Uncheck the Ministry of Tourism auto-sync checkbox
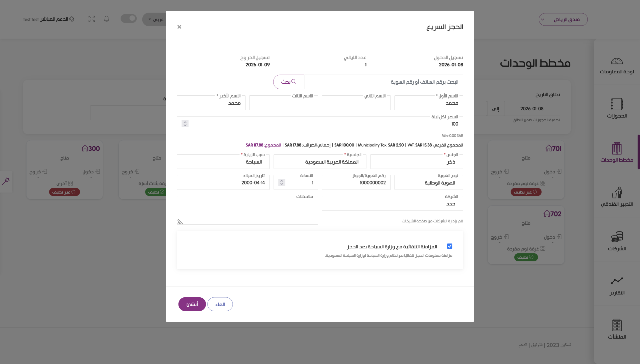This screenshot has height=364, width=640. pyautogui.click(x=449, y=246)
